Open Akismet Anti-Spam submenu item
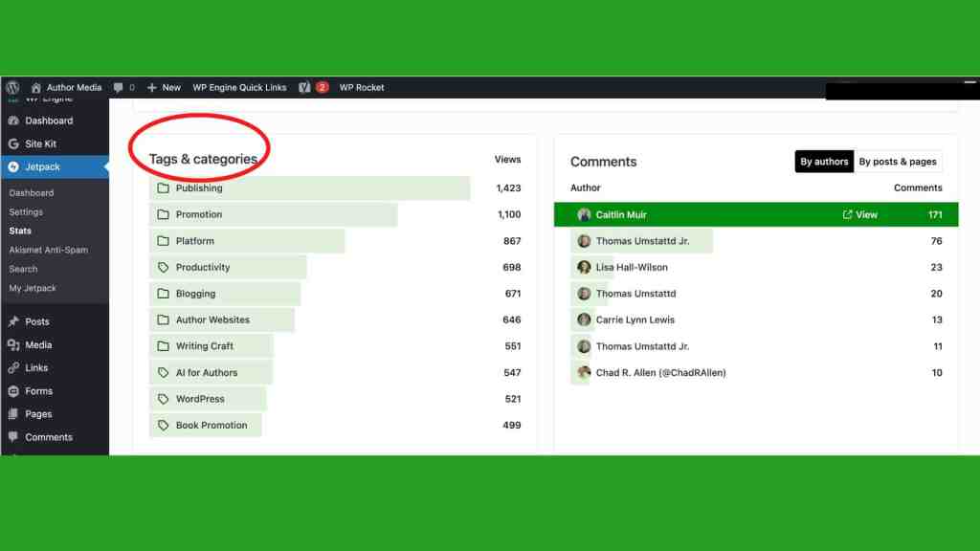 click(x=49, y=250)
